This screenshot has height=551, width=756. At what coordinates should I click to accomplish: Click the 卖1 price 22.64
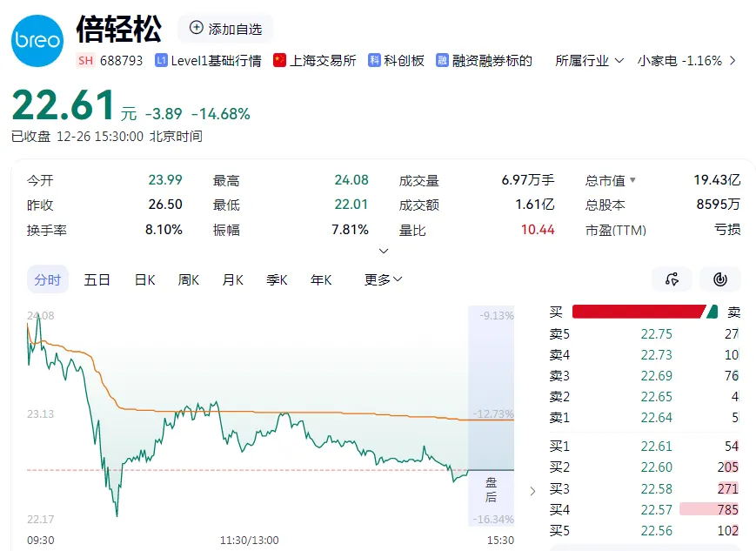pyautogui.click(x=656, y=417)
